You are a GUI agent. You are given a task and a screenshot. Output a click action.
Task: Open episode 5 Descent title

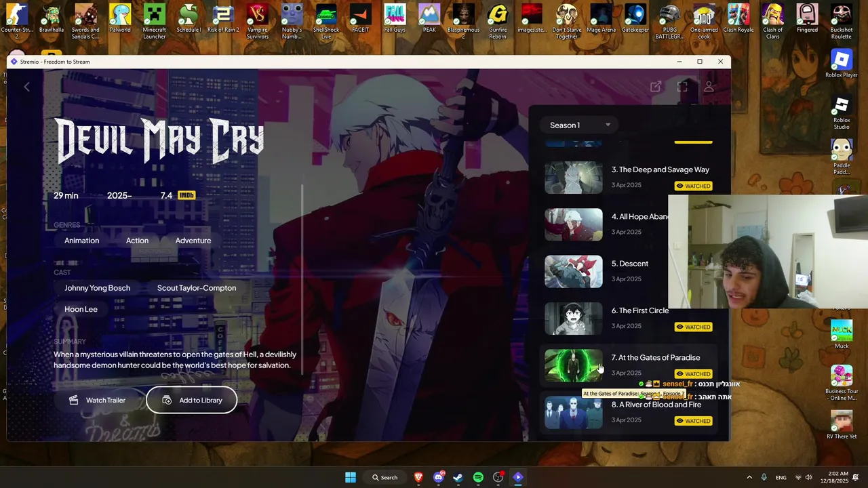[x=630, y=264]
